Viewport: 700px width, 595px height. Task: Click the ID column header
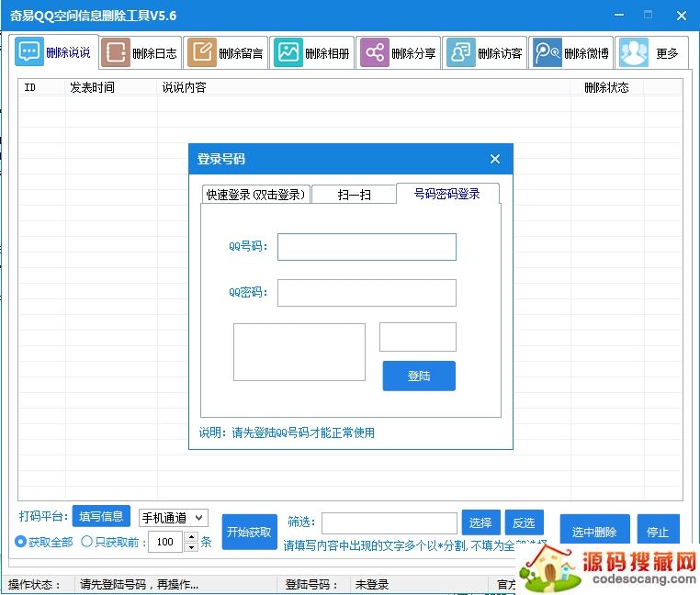point(41,87)
